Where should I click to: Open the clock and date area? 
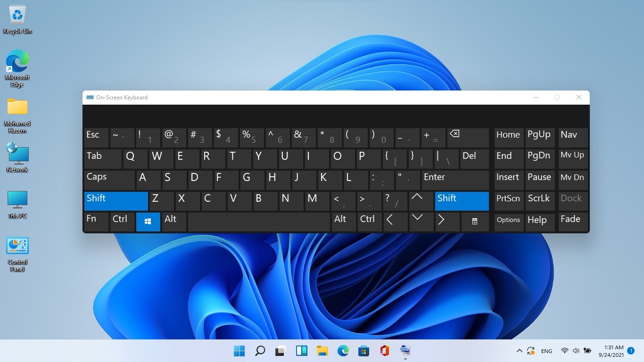coord(611,351)
